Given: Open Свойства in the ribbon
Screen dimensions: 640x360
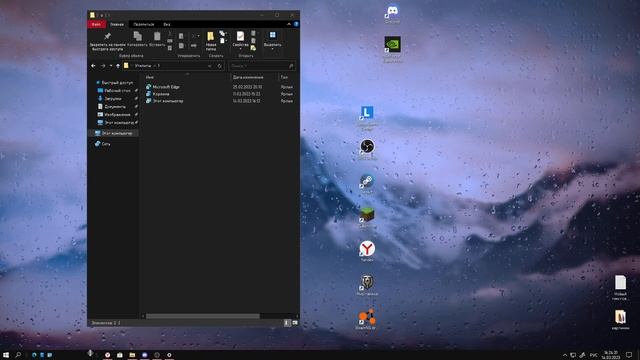Looking at the screenshot, I should coord(240,40).
